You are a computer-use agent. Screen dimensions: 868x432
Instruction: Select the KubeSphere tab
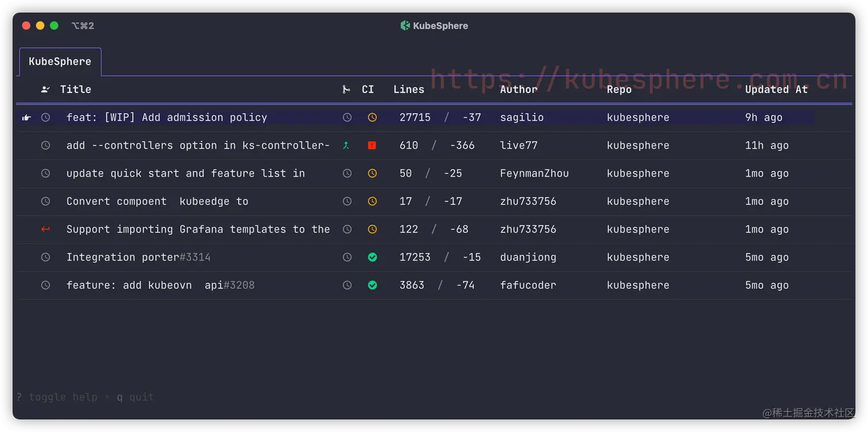60,61
